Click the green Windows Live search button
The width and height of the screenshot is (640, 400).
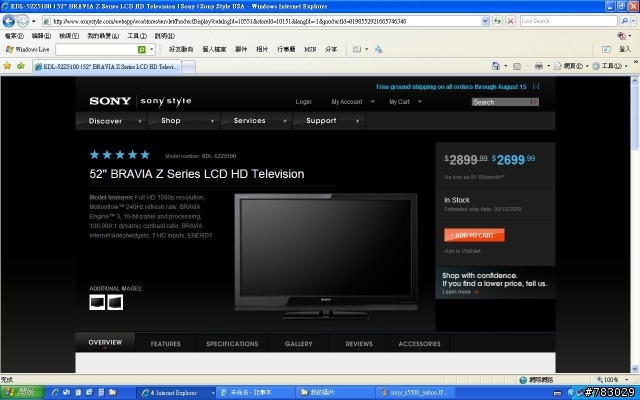point(142,49)
